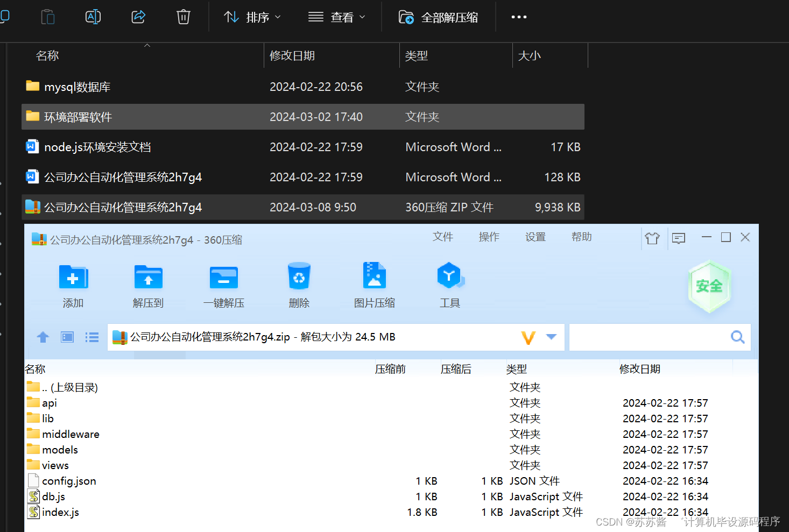Open the 设置 menu in 360压缩
The height and width of the screenshot is (532, 789).
pos(535,237)
